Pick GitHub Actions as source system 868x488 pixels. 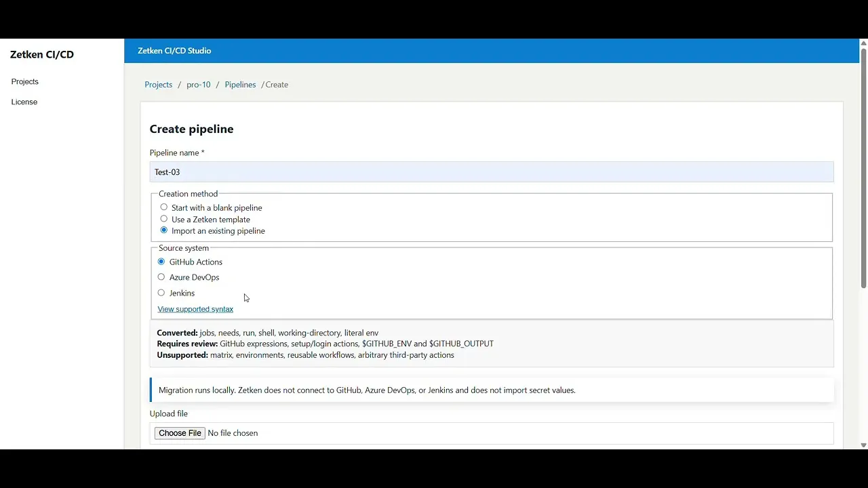(161, 262)
